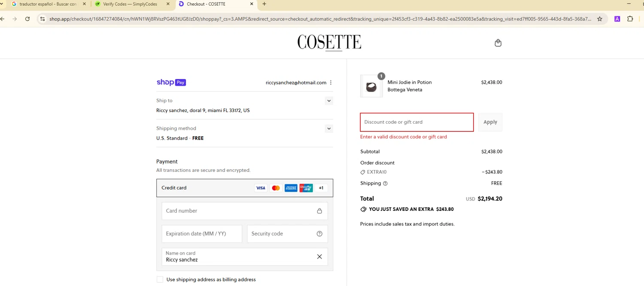Open the account options menu beside the email

pos(331,82)
